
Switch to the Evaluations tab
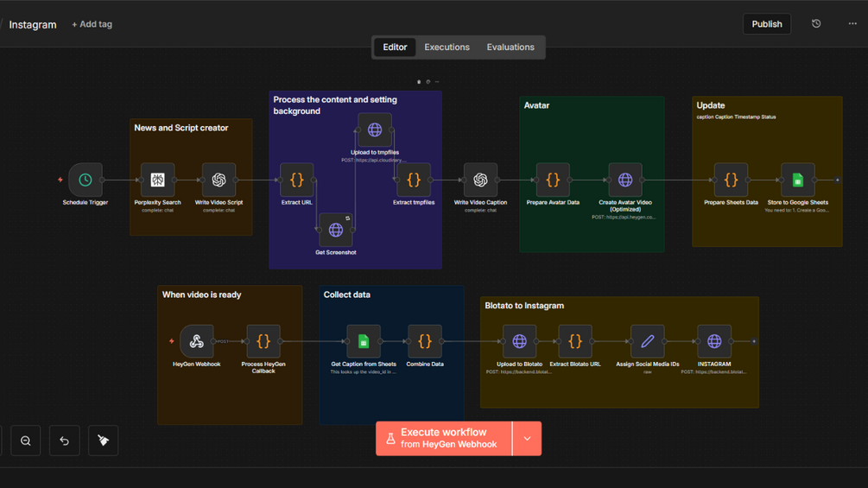coord(510,47)
